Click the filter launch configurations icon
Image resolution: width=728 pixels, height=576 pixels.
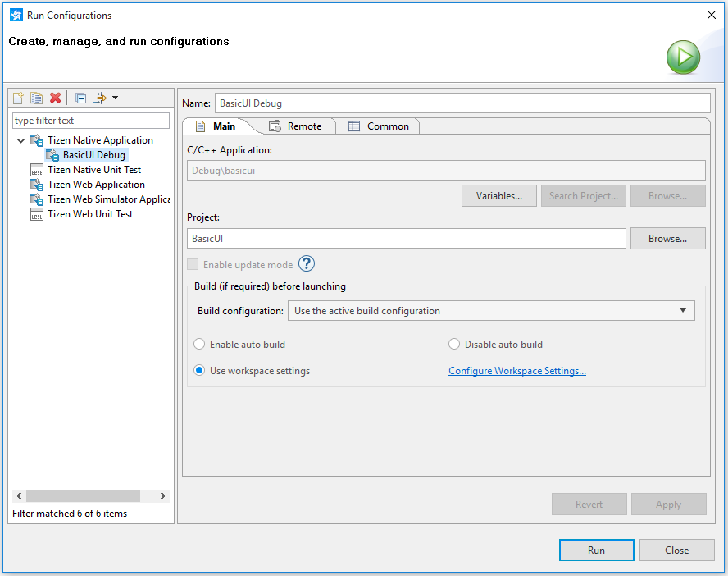100,98
